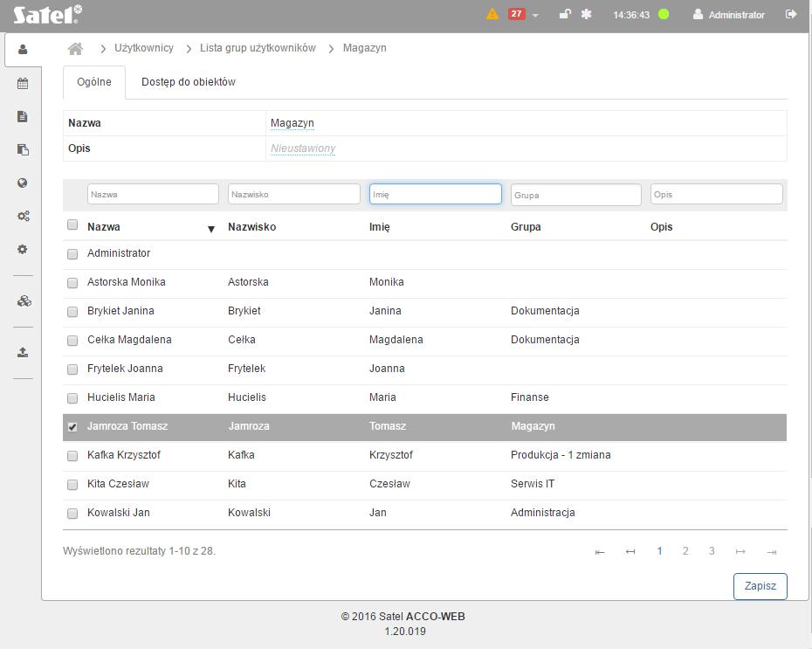Click the red 27 notifications badge
The image size is (812, 649).
pyautogui.click(x=516, y=14)
